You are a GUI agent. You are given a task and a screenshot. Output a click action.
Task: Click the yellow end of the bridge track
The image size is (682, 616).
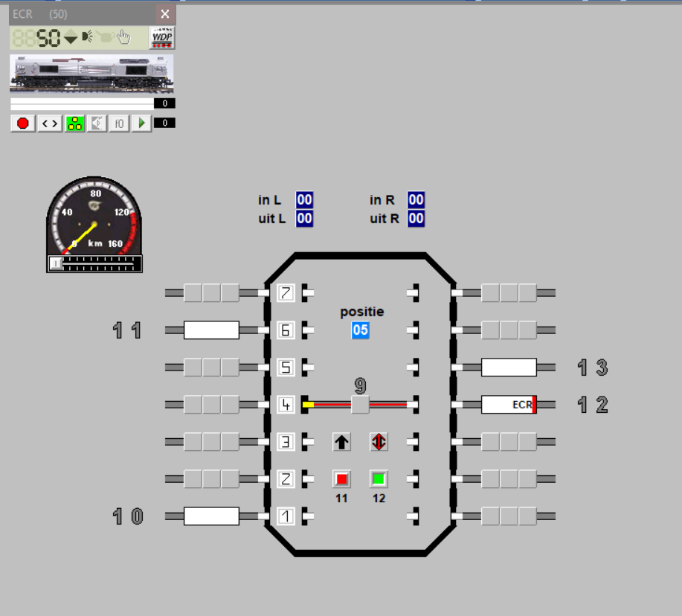pos(309,405)
